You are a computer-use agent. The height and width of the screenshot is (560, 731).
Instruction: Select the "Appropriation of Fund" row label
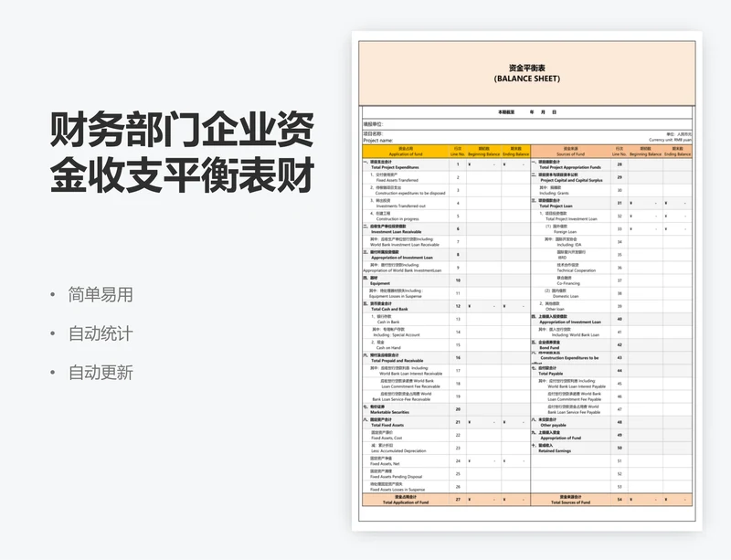click(x=560, y=438)
